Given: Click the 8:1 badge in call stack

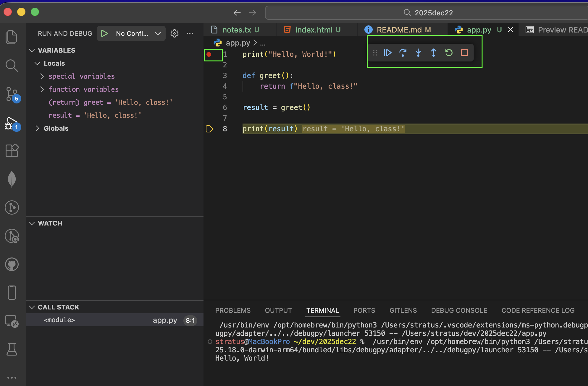Looking at the screenshot, I should coord(190,320).
